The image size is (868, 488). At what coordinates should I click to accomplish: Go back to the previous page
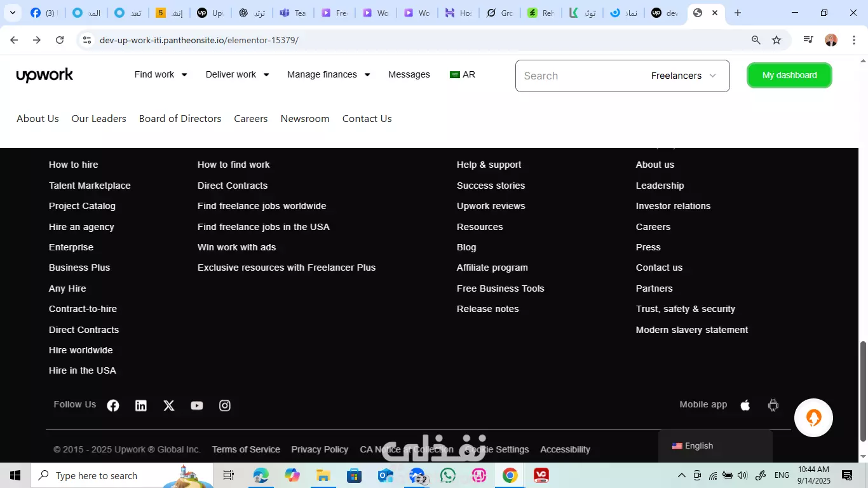(14, 40)
